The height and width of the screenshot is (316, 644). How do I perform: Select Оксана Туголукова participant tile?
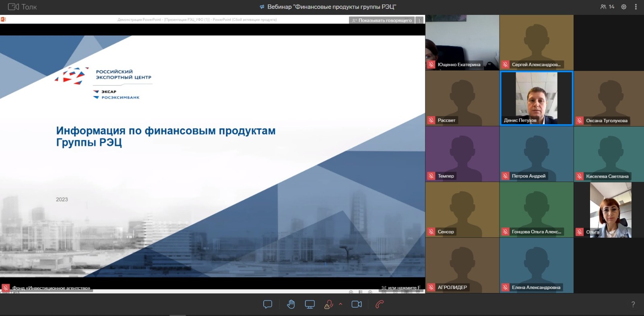tap(609, 98)
